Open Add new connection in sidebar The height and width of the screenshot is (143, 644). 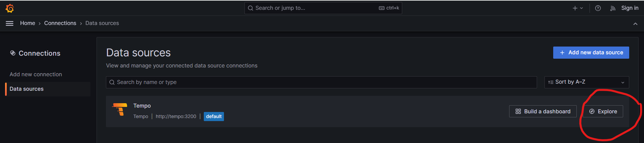pyautogui.click(x=36, y=74)
